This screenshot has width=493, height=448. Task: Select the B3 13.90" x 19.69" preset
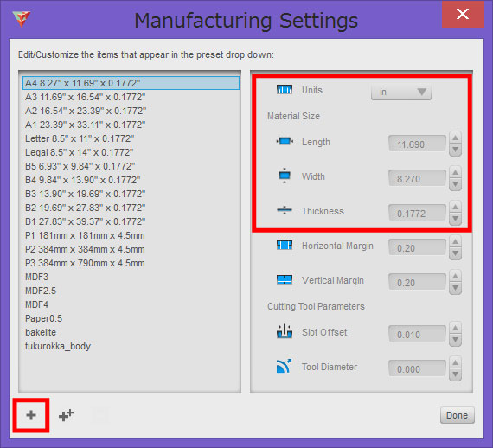click(131, 194)
